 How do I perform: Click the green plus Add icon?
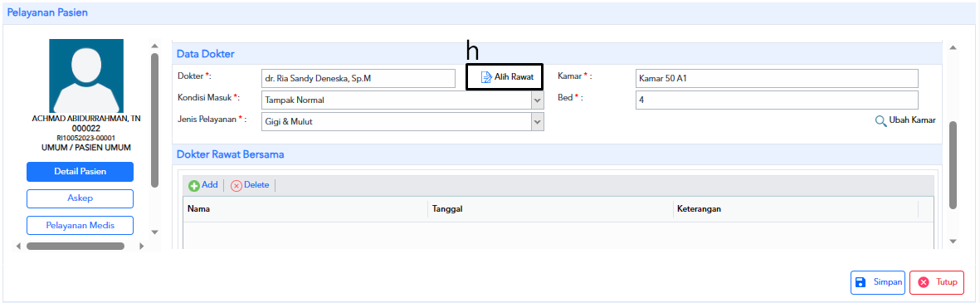[194, 186]
